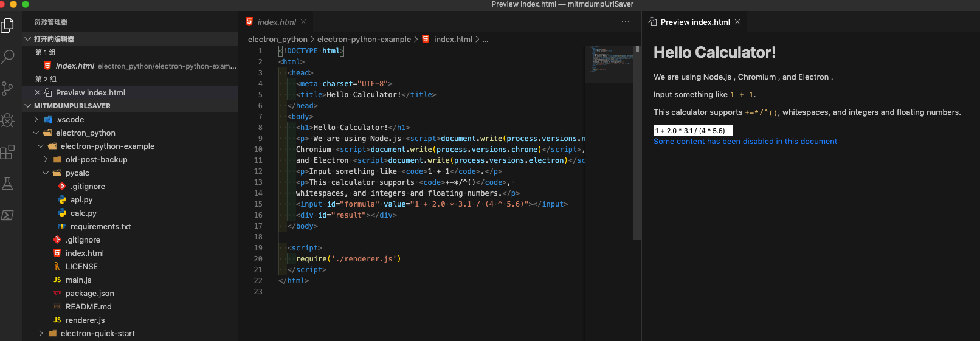
Task: Click the JS icon beside main.js
Action: click(x=57, y=280)
